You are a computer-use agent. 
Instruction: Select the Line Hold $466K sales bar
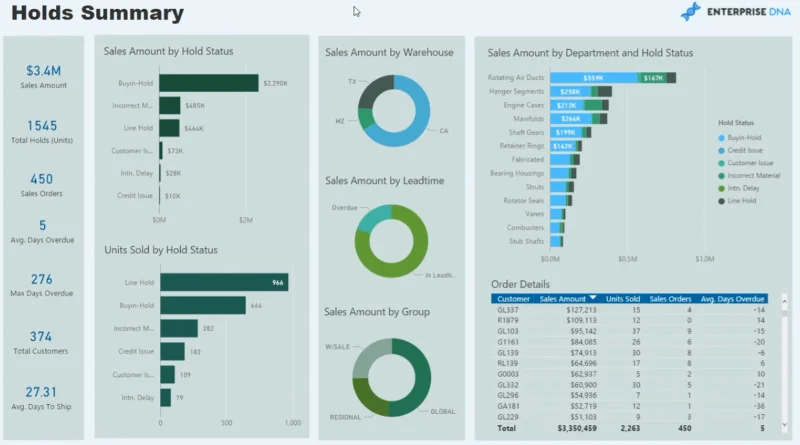[169, 128]
